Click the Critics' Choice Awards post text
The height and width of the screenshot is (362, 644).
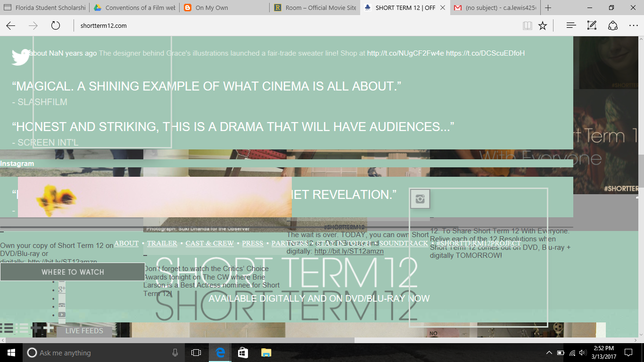212,281
